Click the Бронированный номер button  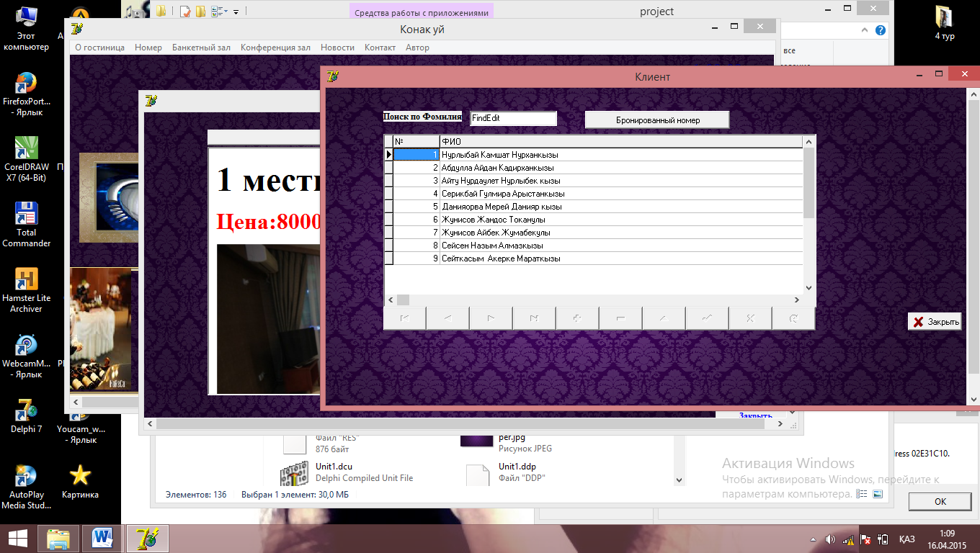657,120
